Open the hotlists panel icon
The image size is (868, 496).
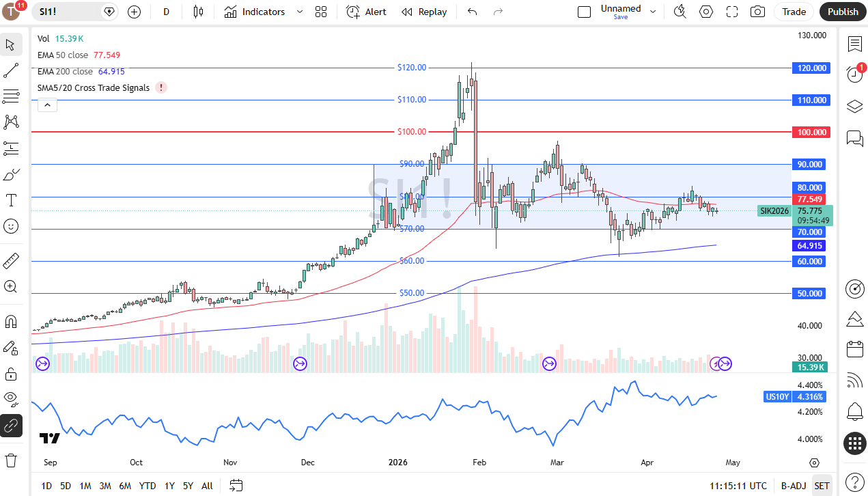(x=854, y=318)
